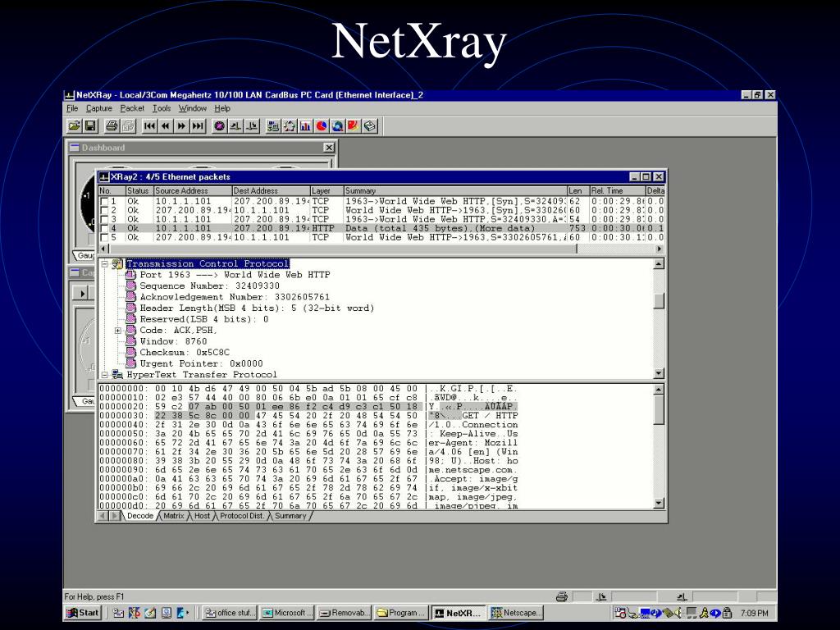Viewport: 840px width, 630px height.
Task: Click the packet list horizontal scrollbar thumb
Action: point(344,249)
